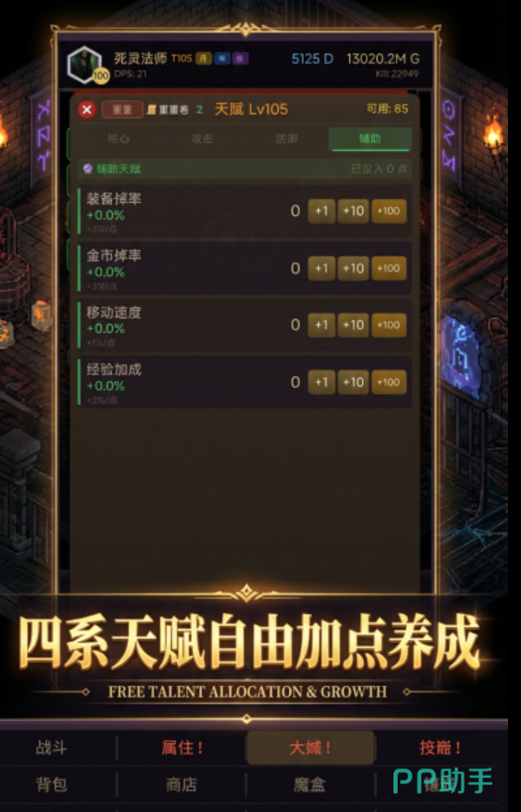The image size is (521, 812).
Task: Open the 战斗 battle menu
Action: 51,748
